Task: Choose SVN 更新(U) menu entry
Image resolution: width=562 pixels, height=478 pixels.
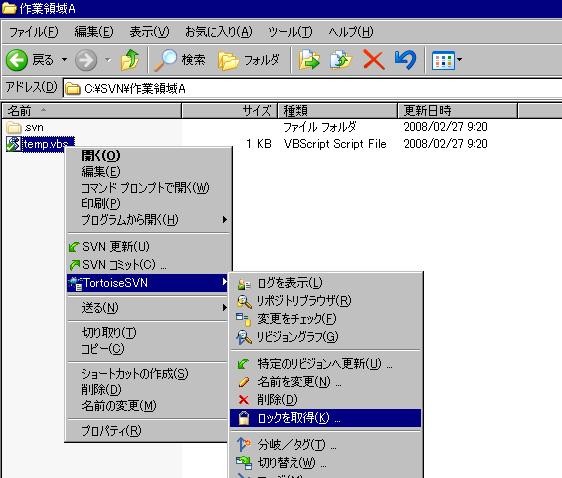Action: point(148,247)
